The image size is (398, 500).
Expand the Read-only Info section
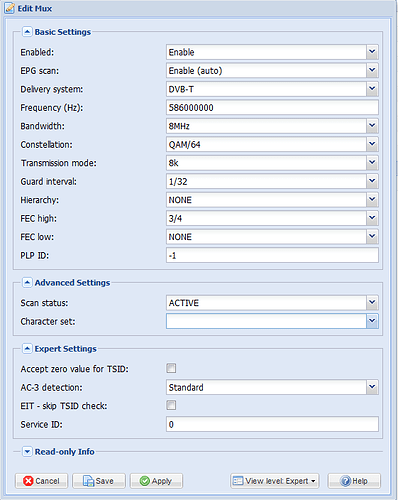pyautogui.click(x=27, y=452)
